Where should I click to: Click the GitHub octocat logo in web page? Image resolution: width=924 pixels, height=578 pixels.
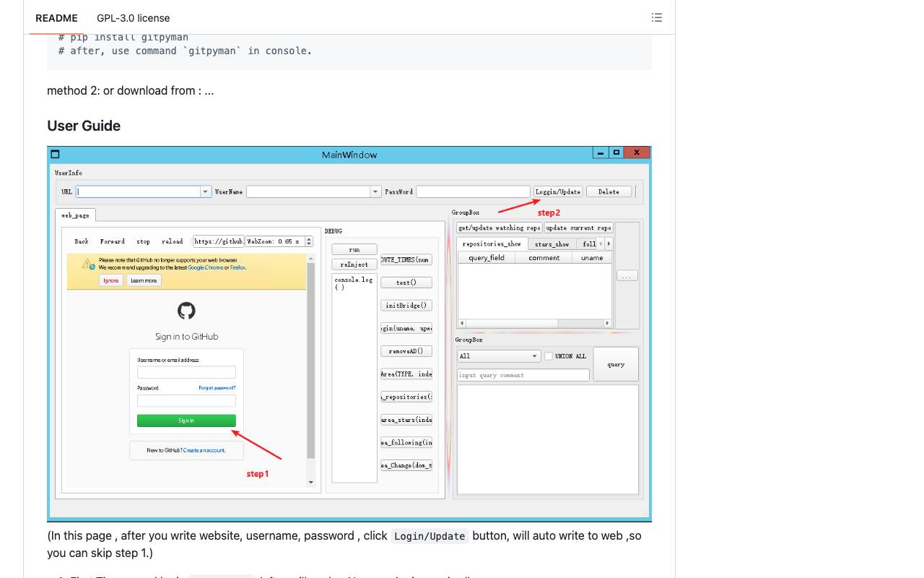(186, 311)
